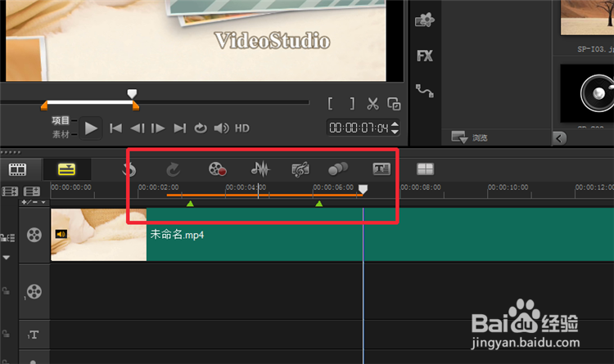Click the preview scrubber handle
Viewport: 614px width, 364px height.
[132, 93]
